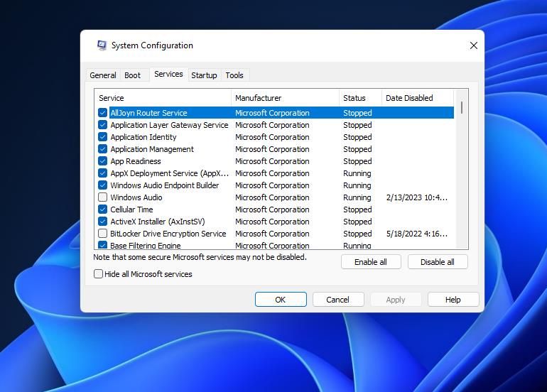Viewport: 547px width, 392px height.
Task: Click Microsoft Corporation in Cellular Time row
Action: tap(273, 209)
